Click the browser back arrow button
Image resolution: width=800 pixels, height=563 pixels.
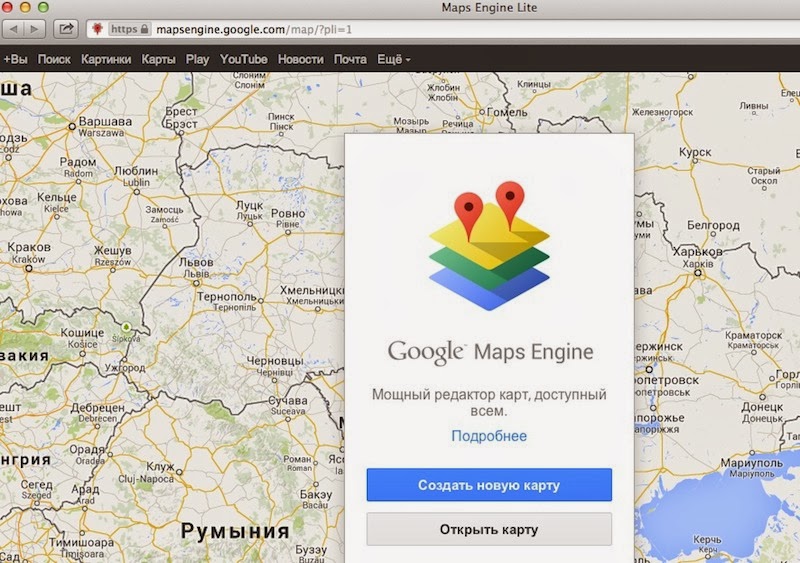[x=14, y=29]
